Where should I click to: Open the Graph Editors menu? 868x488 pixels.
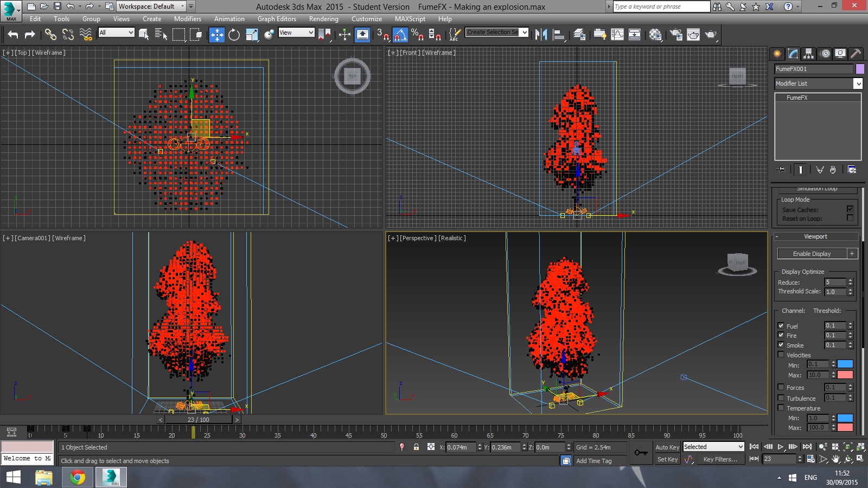[277, 19]
